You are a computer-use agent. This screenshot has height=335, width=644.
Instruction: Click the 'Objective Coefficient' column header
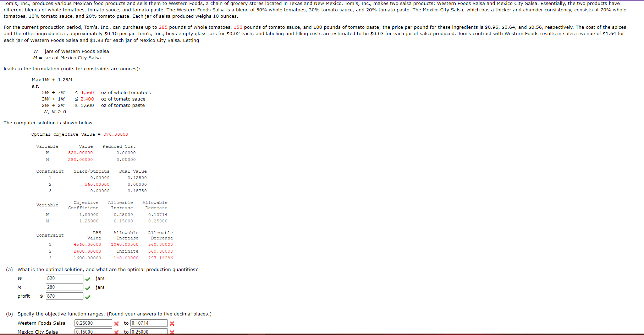(83, 205)
